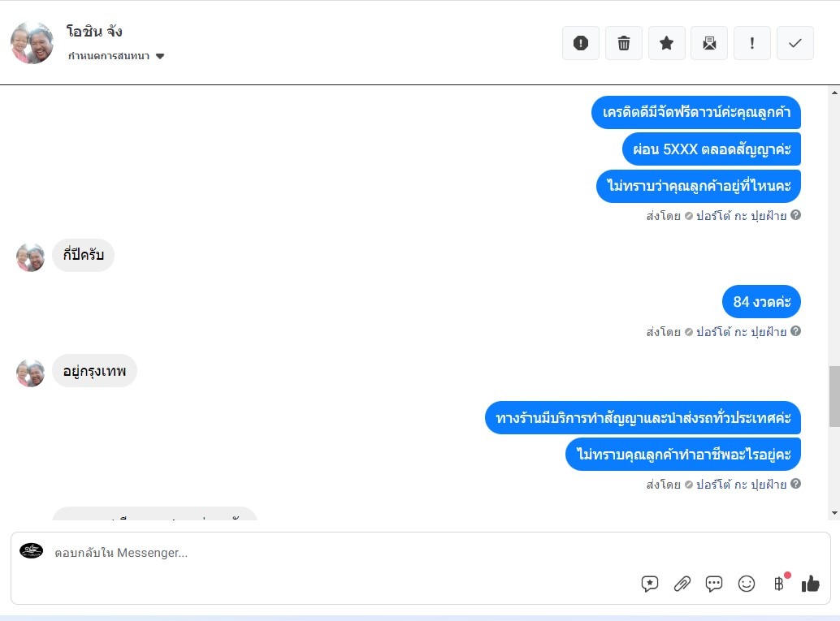Open emoji picker smiley icon
The height and width of the screenshot is (621, 840).
tap(747, 584)
